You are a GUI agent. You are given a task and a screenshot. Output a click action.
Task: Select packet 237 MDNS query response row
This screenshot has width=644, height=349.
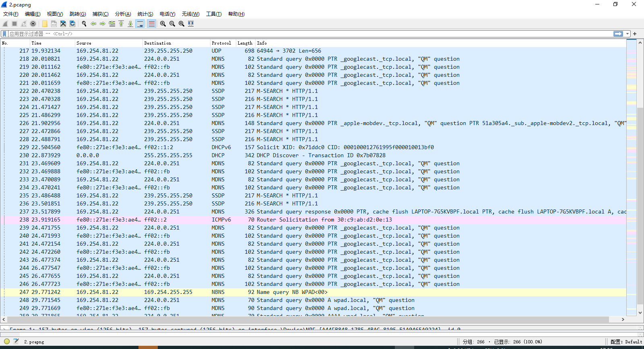[314, 212]
